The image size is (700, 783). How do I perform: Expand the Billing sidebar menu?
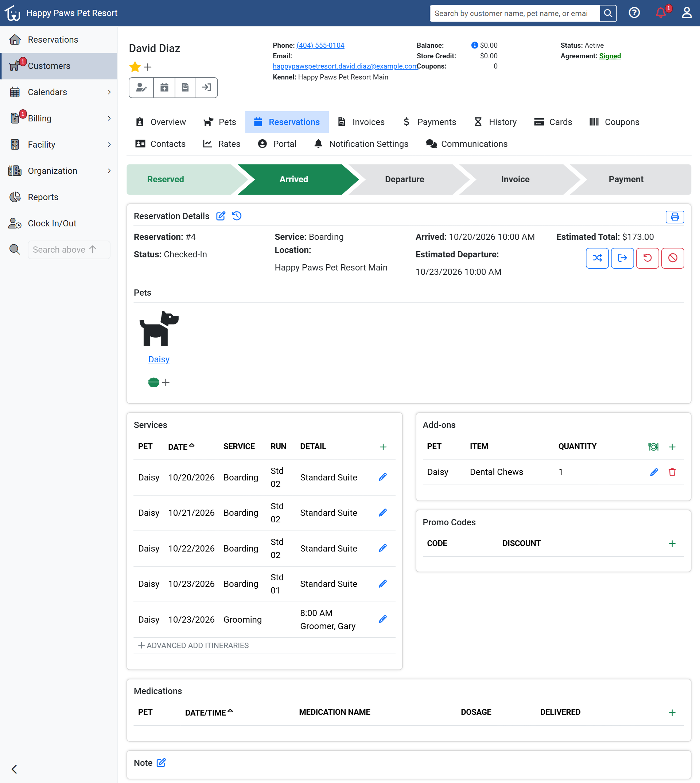tap(58, 118)
